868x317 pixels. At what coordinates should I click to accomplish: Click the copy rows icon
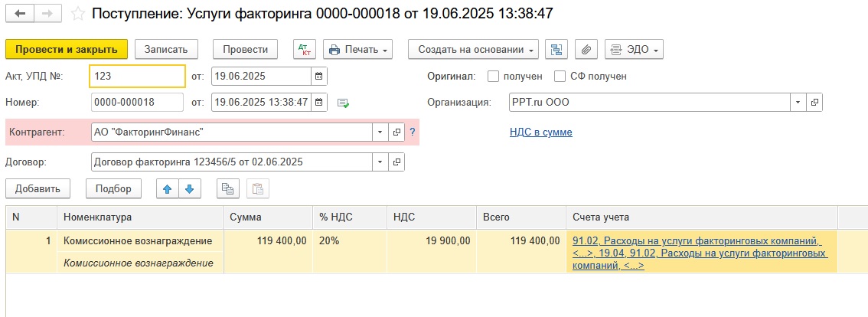(x=227, y=188)
